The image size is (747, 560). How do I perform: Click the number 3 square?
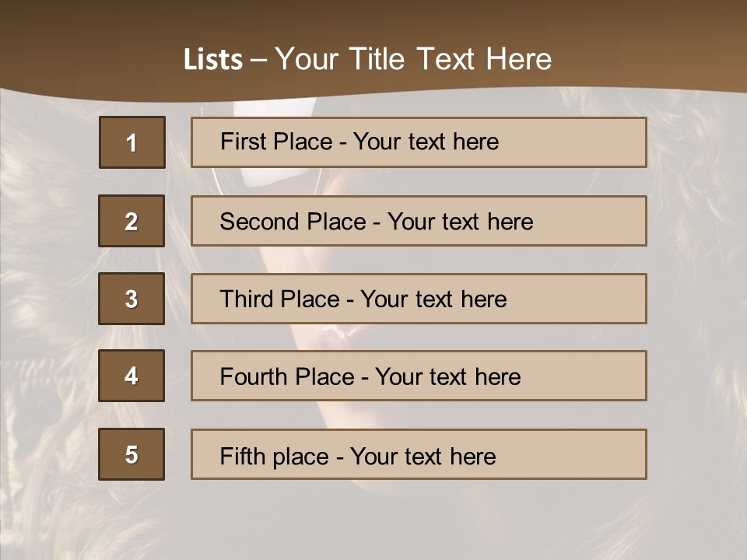click(x=132, y=299)
